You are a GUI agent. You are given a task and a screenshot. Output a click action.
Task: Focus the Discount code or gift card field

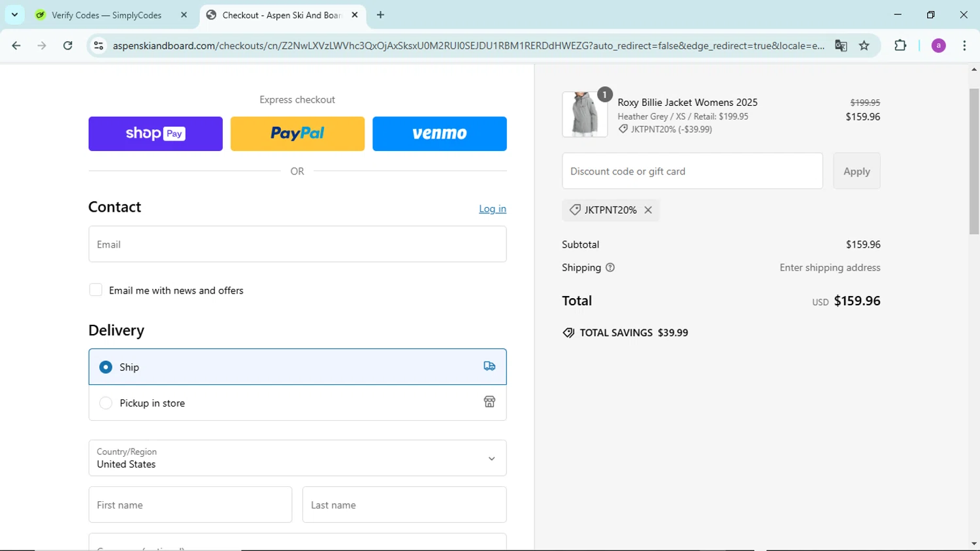pyautogui.click(x=693, y=171)
